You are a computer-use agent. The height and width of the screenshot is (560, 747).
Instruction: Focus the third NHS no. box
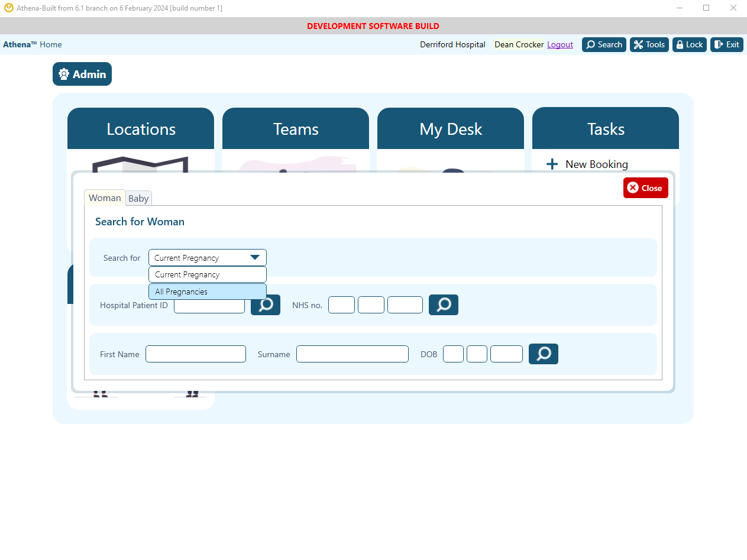(x=405, y=305)
